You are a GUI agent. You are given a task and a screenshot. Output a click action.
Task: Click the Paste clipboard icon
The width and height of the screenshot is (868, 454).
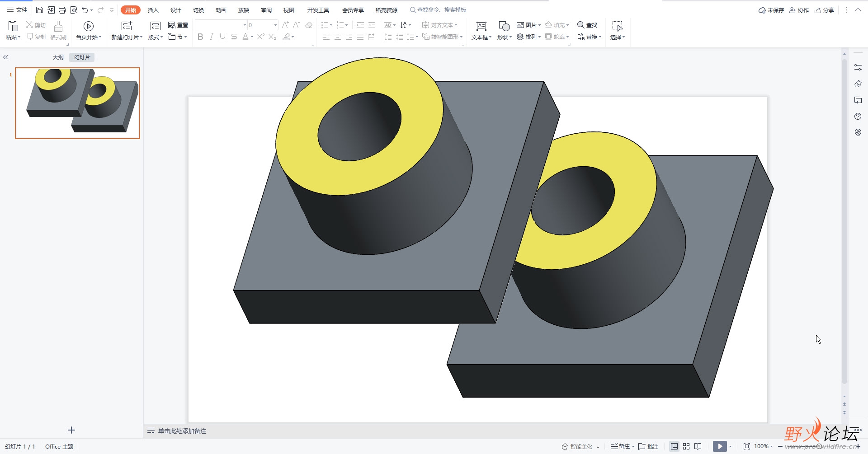13,26
